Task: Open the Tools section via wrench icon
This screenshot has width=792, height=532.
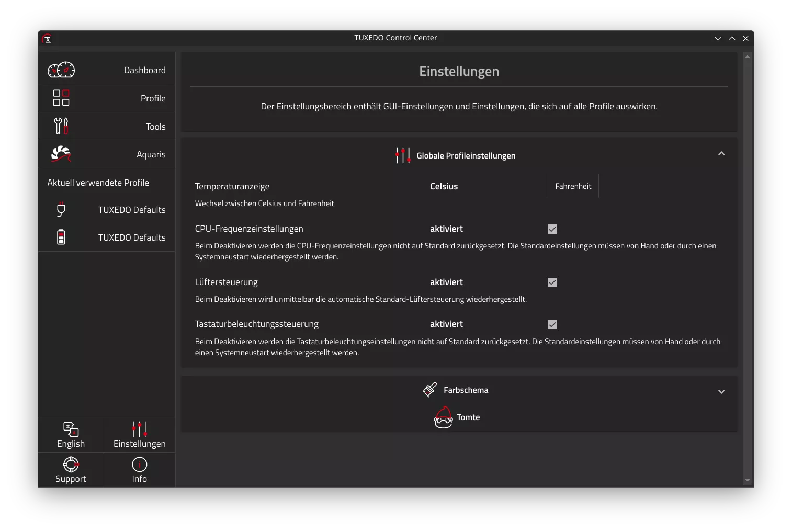Action: tap(61, 126)
